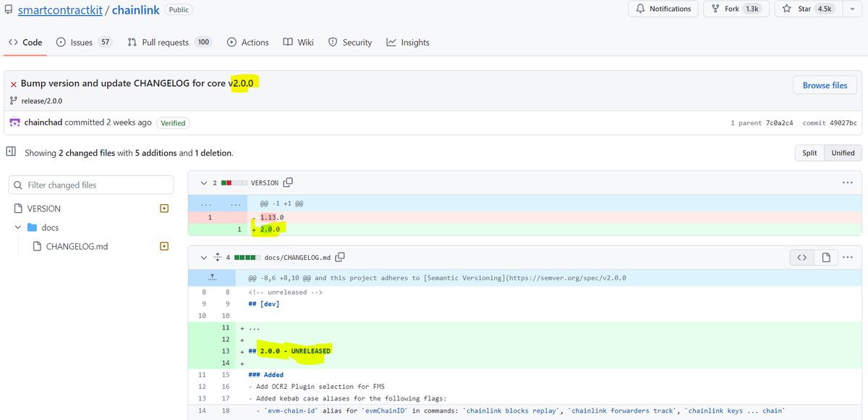This screenshot has width=868, height=420.
Task: Collapse the docs/CHANGELOG.md diff
Action: pos(203,257)
